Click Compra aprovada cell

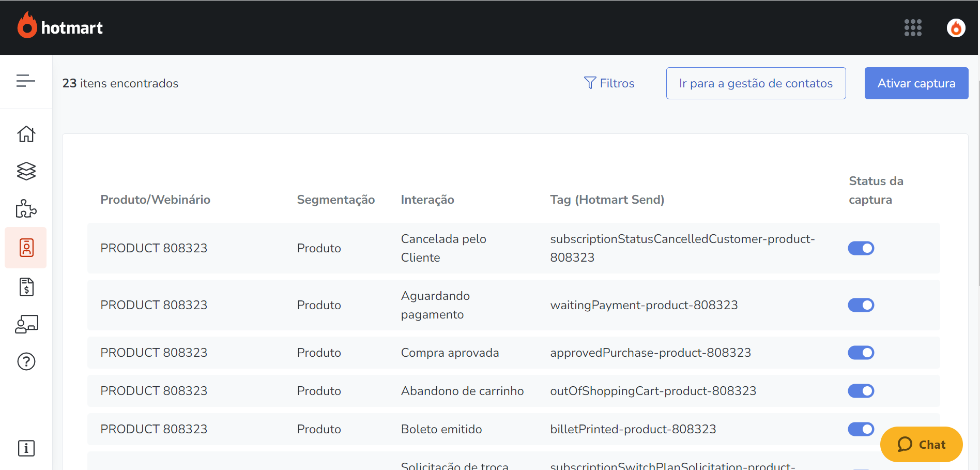[450, 353]
